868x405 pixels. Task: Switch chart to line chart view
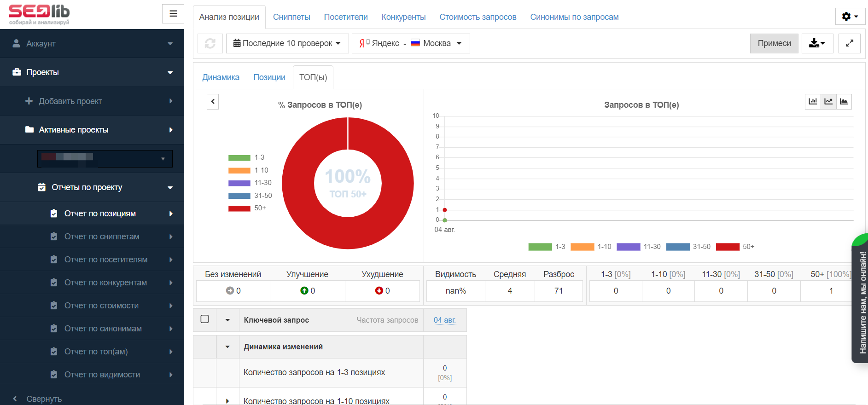point(828,101)
